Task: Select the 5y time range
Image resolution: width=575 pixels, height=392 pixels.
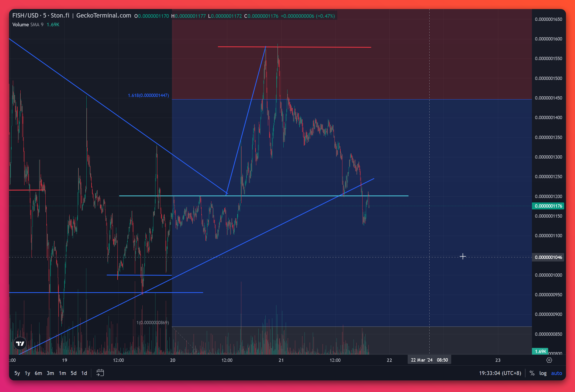Action: 17,373
